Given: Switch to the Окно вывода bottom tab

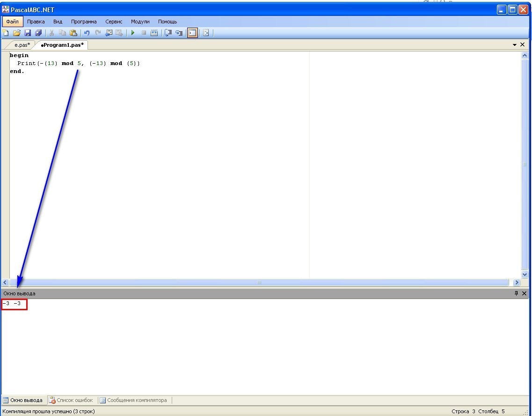Looking at the screenshot, I should (23, 400).
